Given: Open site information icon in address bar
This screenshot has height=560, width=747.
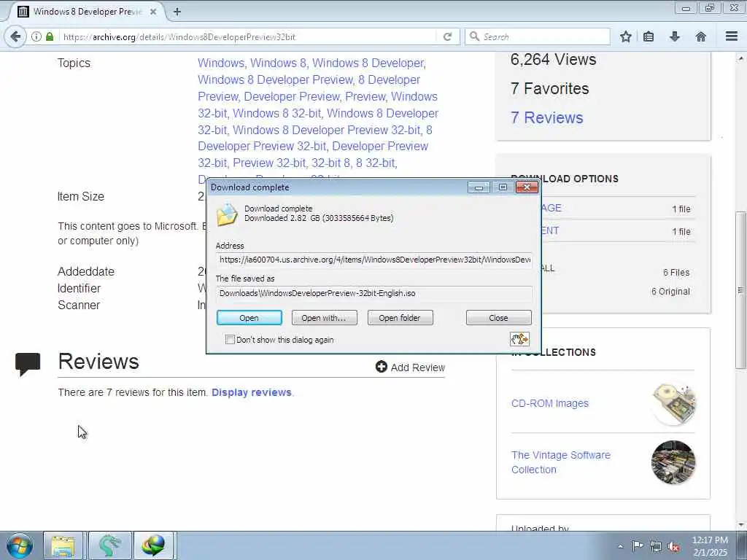Looking at the screenshot, I should pos(36,36).
